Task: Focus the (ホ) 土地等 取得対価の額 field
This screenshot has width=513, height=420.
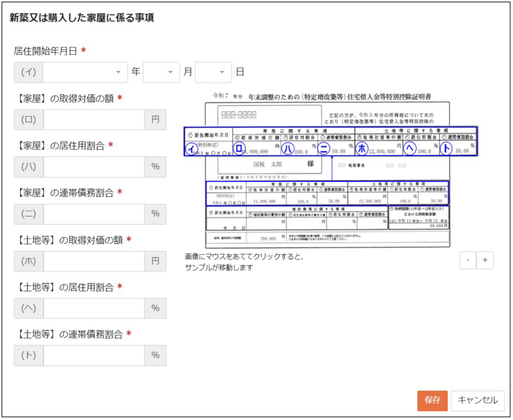Action: [94, 261]
